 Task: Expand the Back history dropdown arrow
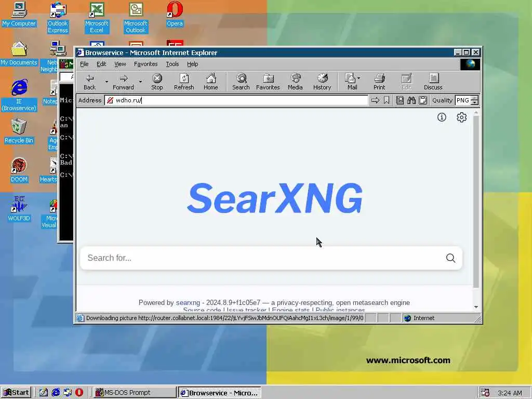(106, 82)
